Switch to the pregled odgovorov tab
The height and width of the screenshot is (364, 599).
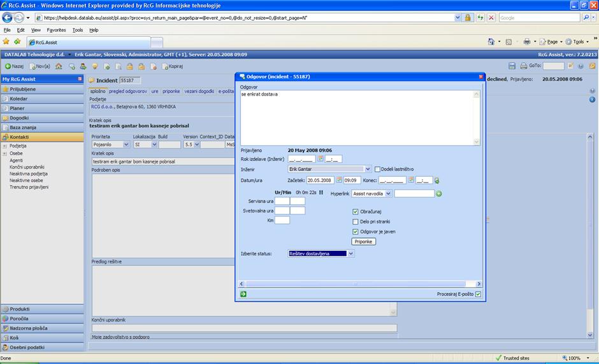click(x=127, y=91)
